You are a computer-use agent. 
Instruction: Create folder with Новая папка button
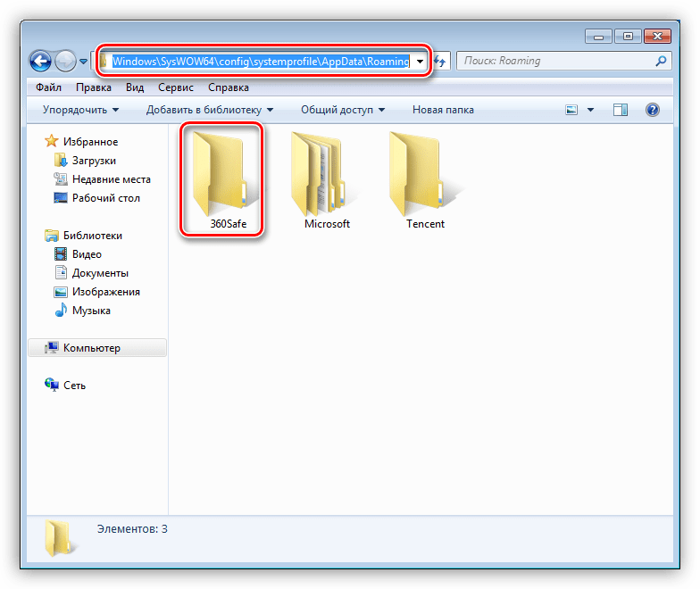pos(443,110)
